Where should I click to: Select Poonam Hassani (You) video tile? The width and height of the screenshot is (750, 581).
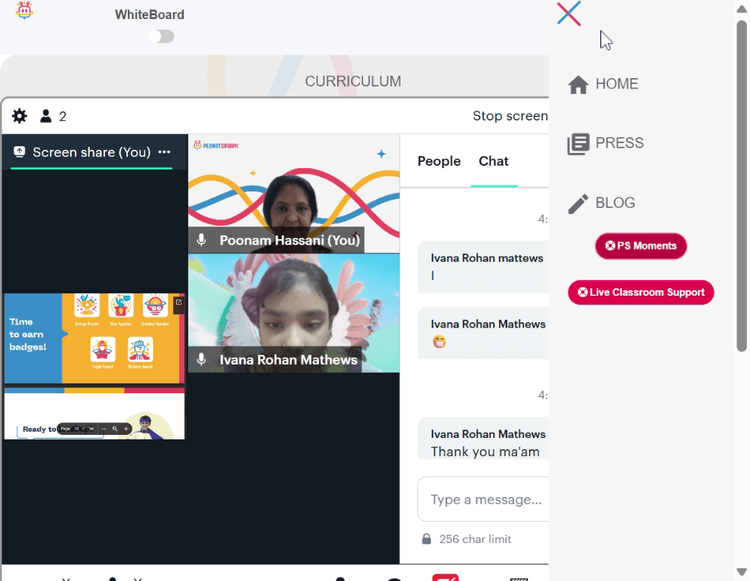pyautogui.click(x=294, y=194)
